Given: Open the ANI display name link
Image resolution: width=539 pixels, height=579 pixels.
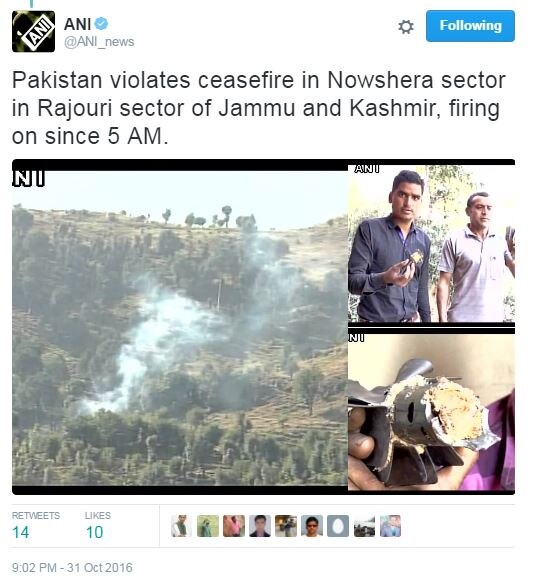Looking at the screenshot, I should point(77,24).
